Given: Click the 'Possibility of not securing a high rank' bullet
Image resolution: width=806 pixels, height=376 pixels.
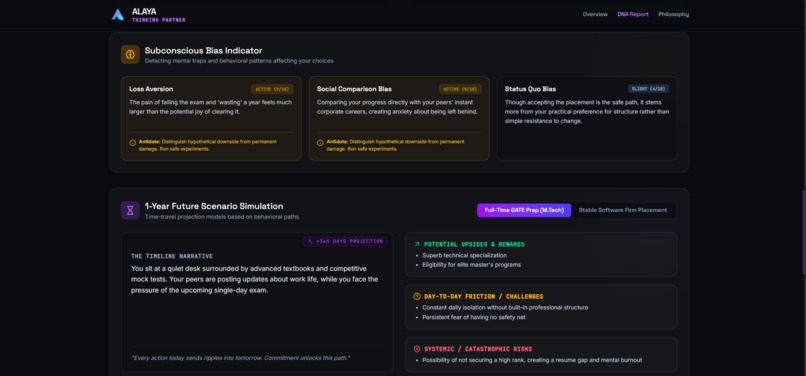Looking at the screenshot, I should click(532, 360).
